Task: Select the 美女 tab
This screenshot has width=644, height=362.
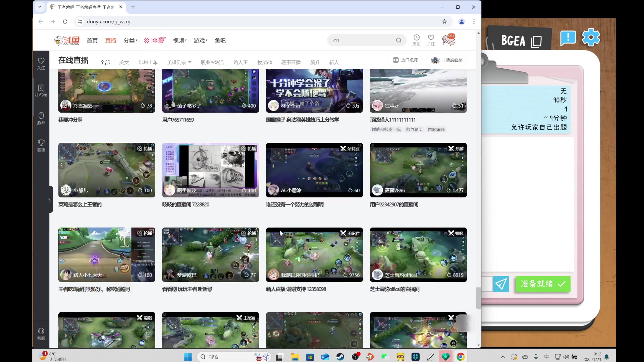Action: pyautogui.click(x=124, y=62)
